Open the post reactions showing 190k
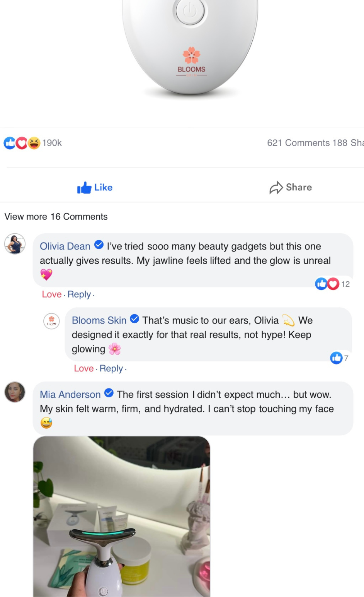The width and height of the screenshot is (364, 597). (x=33, y=143)
